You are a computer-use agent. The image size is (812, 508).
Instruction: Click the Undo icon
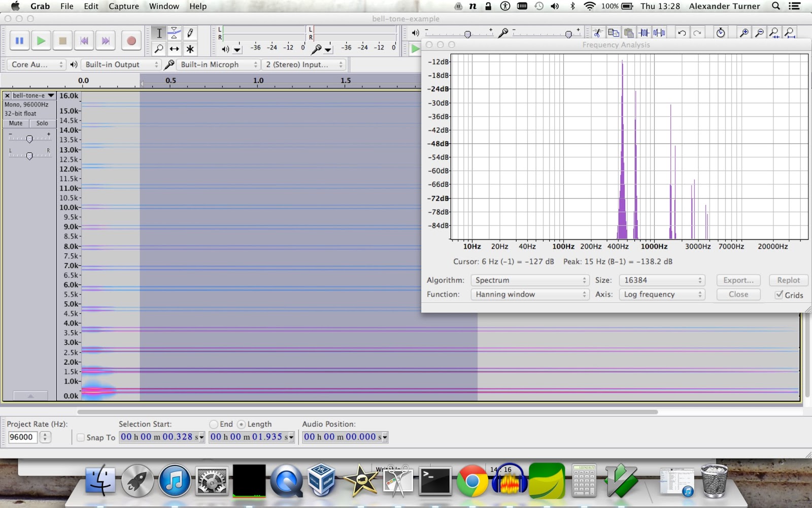pyautogui.click(x=681, y=32)
